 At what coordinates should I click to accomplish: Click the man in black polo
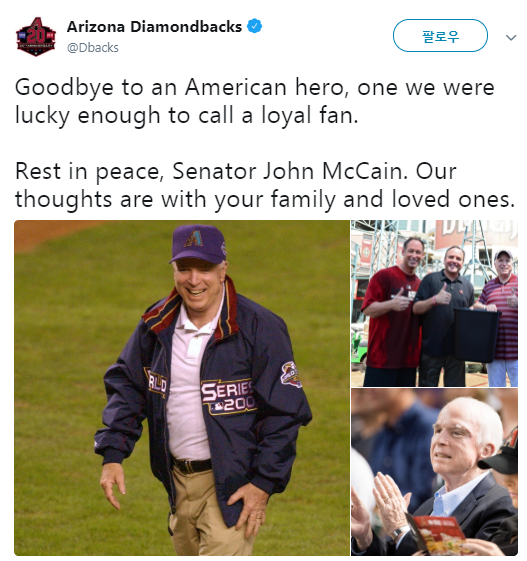coord(444,316)
